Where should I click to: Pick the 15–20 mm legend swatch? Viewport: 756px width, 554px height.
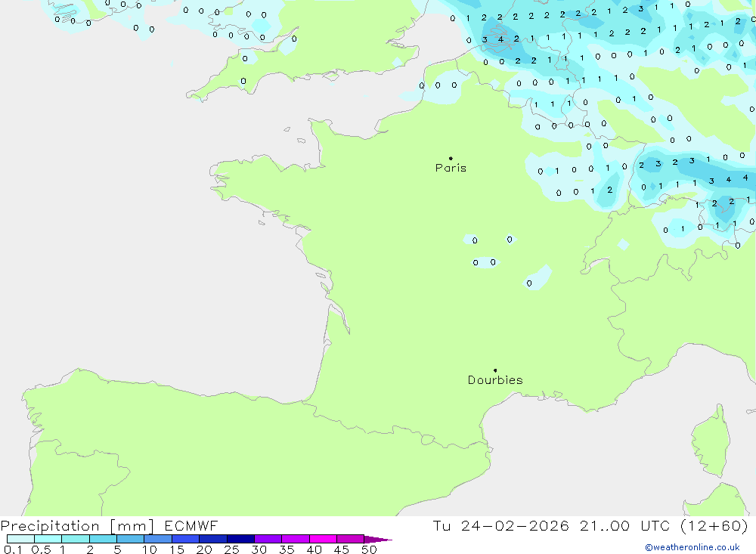click(x=186, y=539)
